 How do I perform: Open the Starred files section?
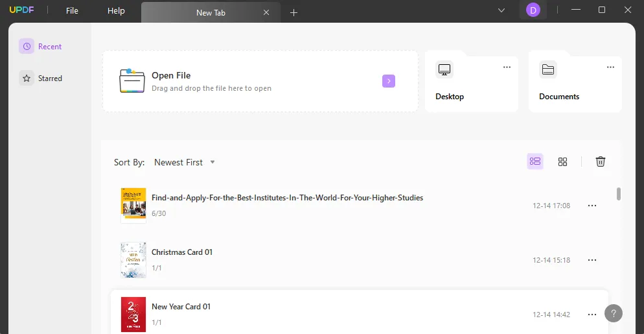coord(41,78)
